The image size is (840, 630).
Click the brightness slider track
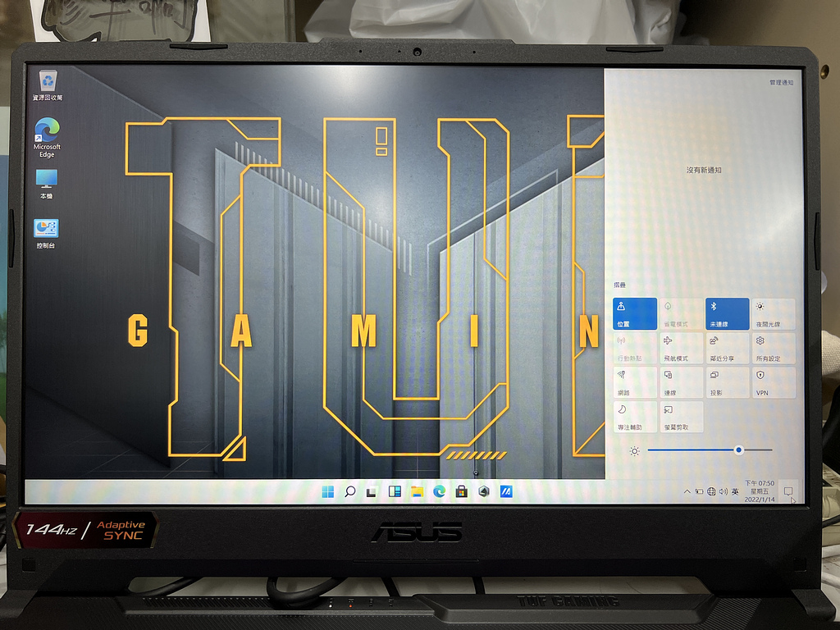tap(710, 450)
